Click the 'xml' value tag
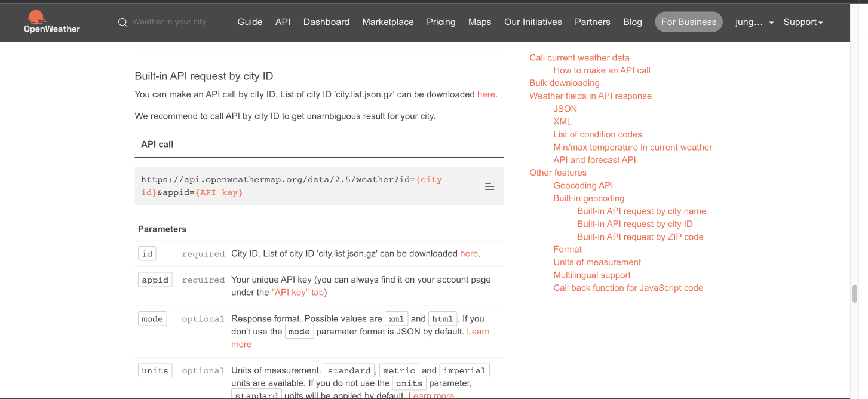Image resolution: width=868 pixels, height=399 pixels. (396, 319)
